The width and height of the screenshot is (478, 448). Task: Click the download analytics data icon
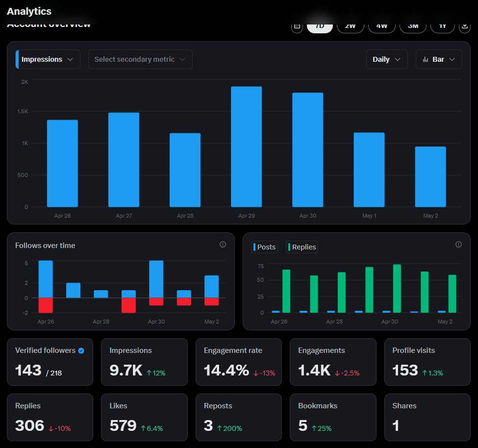tap(465, 27)
